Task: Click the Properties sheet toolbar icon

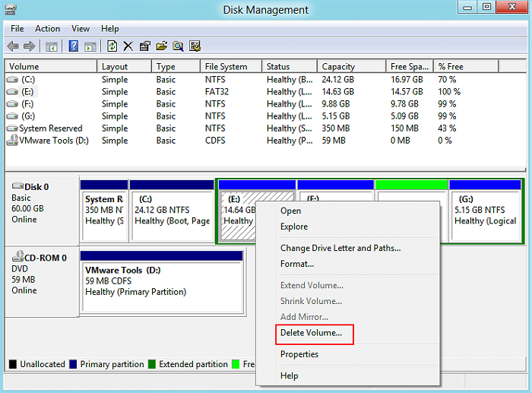Action: coord(145,46)
